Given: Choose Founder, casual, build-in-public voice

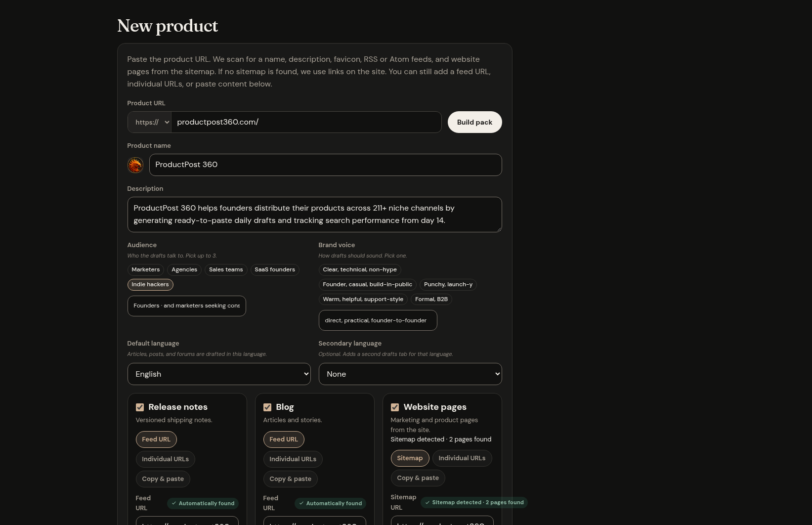Looking at the screenshot, I should pos(367,285).
